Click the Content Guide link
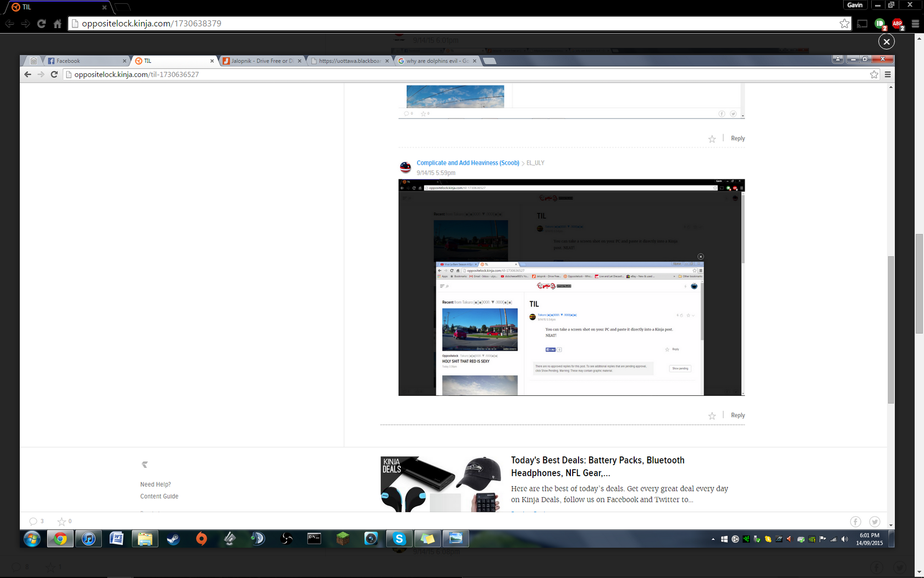Image resolution: width=924 pixels, height=578 pixels. pyautogui.click(x=159, y=497)
